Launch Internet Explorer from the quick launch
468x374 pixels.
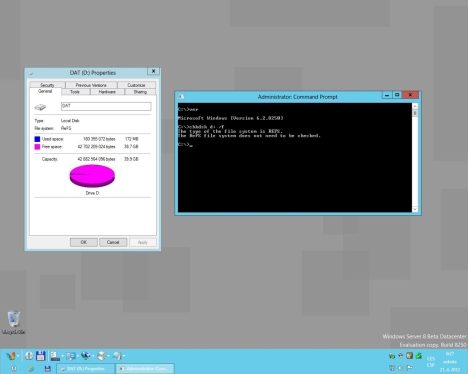[31, 368]
